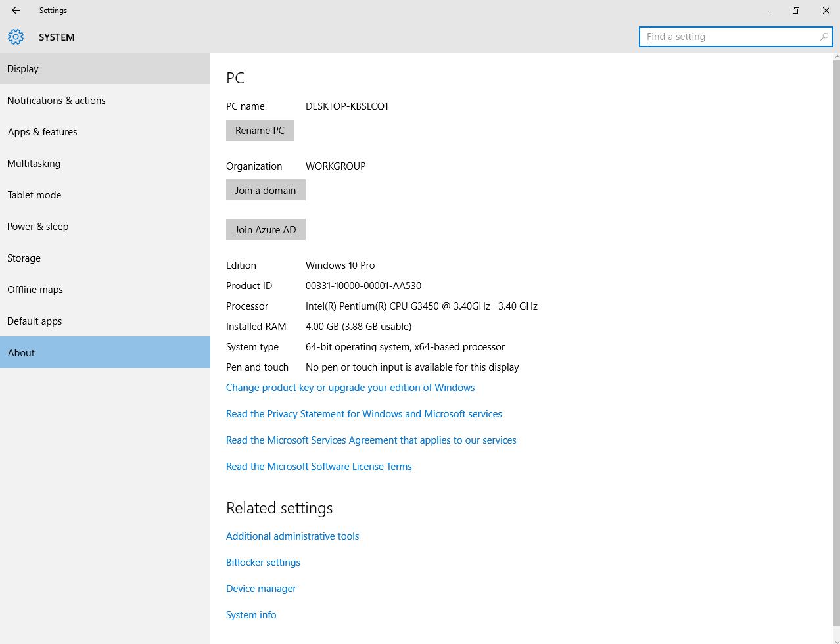
Task: Focus the Find a setting box
Action: [x=735, y=37]
